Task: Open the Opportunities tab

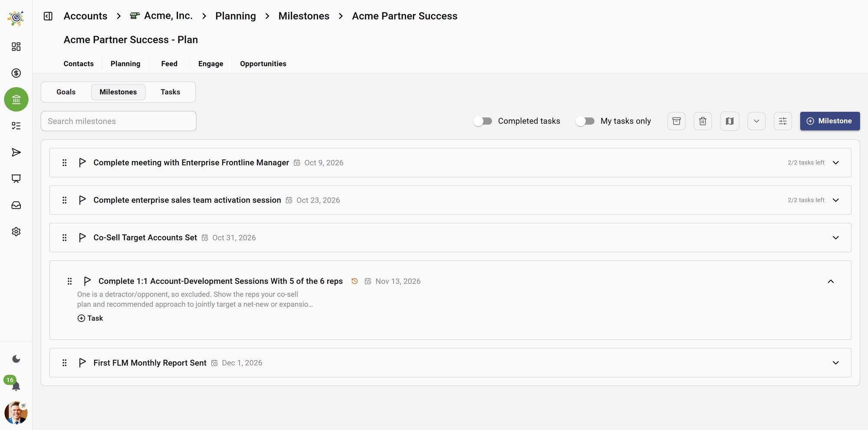Action: point(263,64)
